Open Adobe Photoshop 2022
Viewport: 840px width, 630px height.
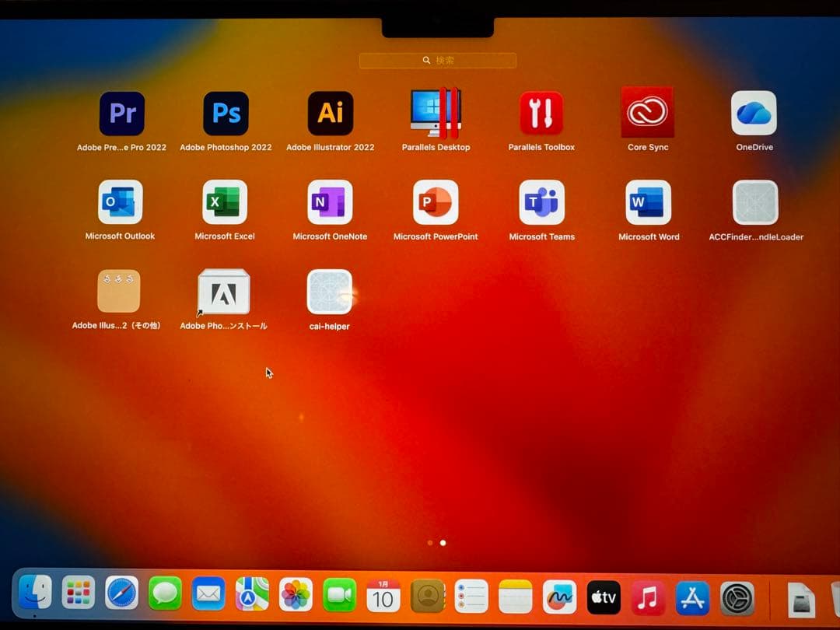click(x=226, y=113)
